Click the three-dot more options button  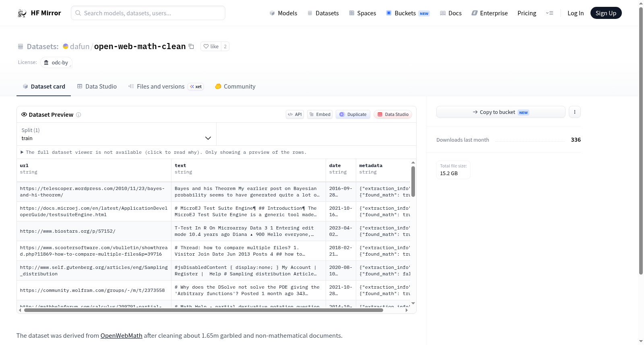[x=575, y=112]
